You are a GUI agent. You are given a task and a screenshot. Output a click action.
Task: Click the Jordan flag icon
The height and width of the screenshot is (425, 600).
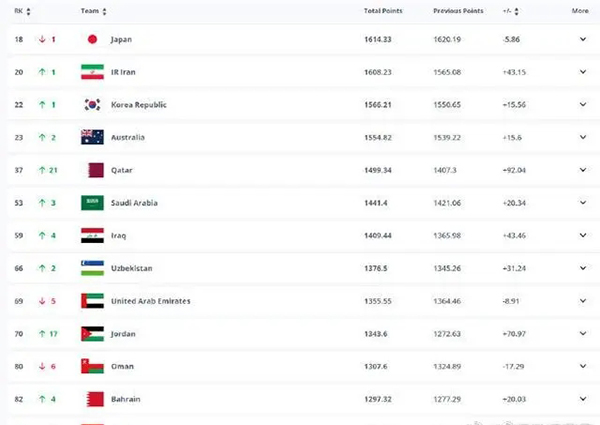[91, 334]
